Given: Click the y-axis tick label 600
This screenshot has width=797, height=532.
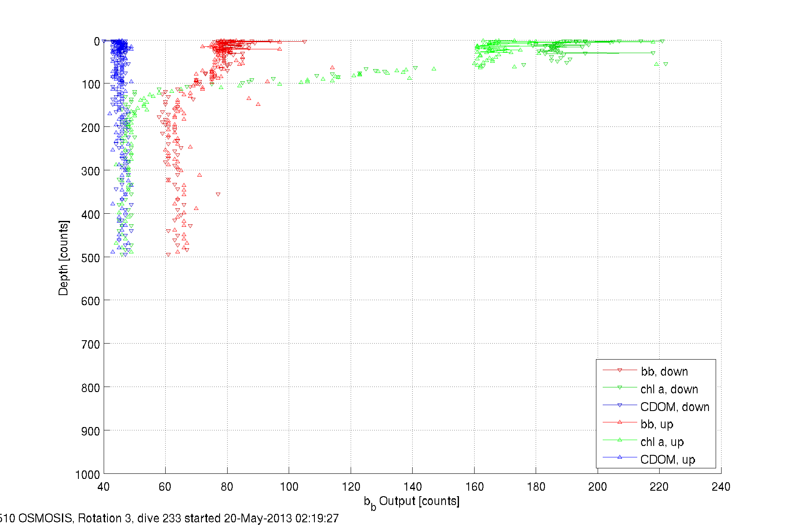Looking at the screenshot, I should tap(91, 301).
